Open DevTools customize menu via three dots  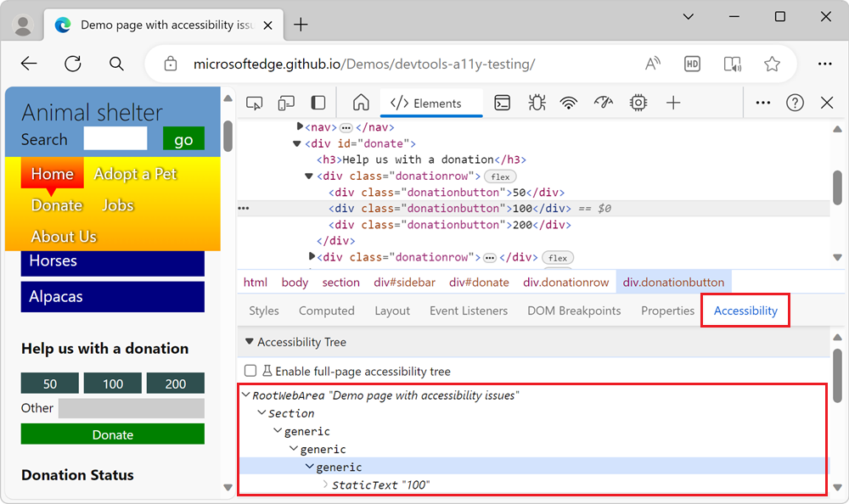762,102
